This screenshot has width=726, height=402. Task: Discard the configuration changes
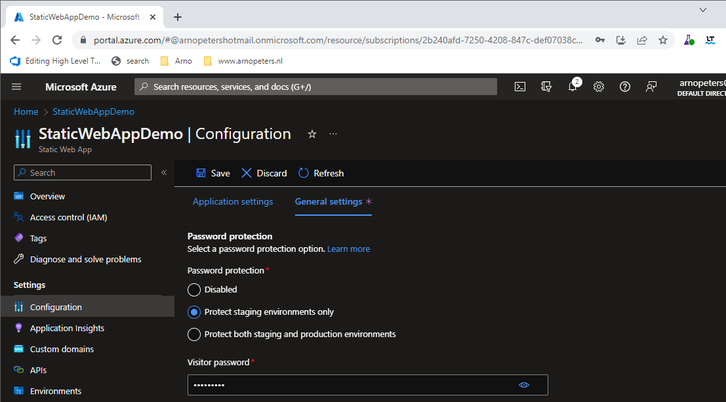tap(264, 173)
